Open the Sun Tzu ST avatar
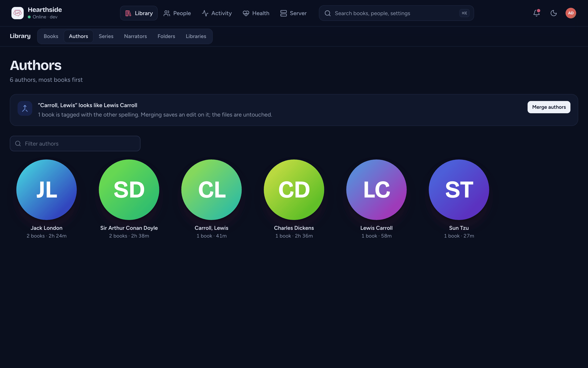The image size is (588, 368). pyautogui.click(x=459, y=190)
